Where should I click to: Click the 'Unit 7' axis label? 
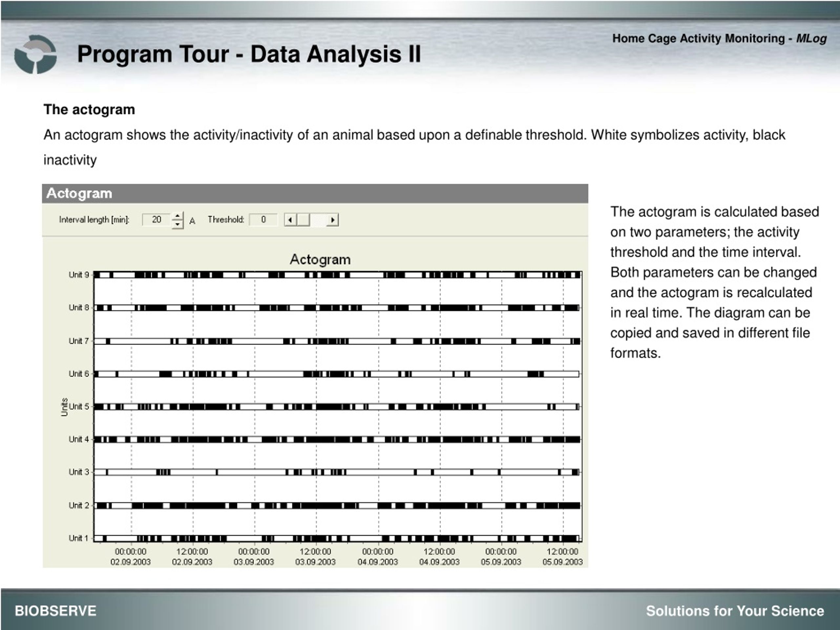[79, 341]
